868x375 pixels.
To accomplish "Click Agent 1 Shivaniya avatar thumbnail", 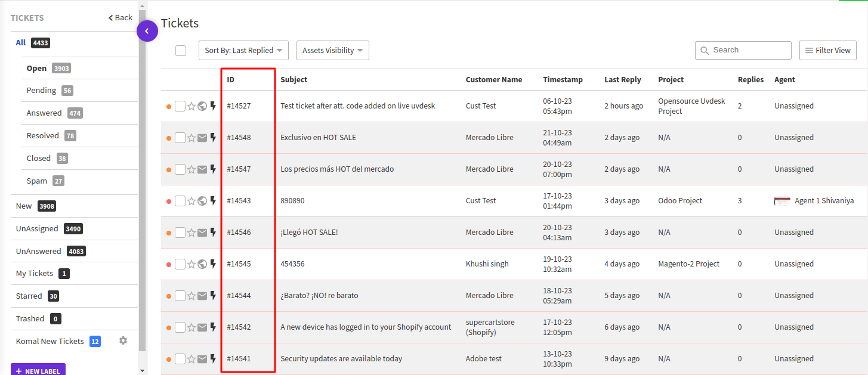I will pos(782,201).
